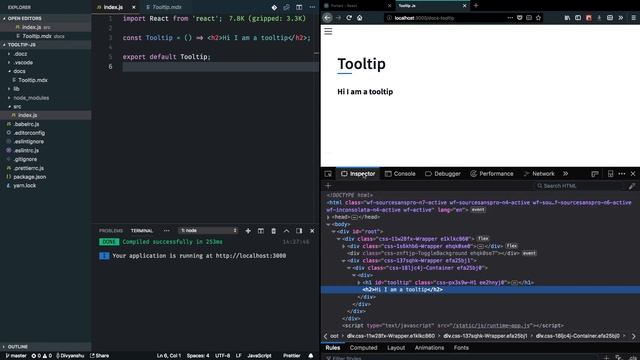This screenshot has height=360, width=640.
Task: Click the browser back arrow button
Action: 327,18
